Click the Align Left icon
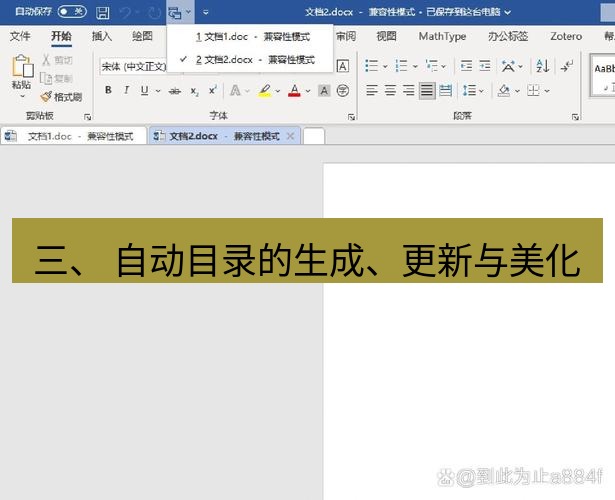The width and height of the screenshot is (615, 500). point(371,91)
